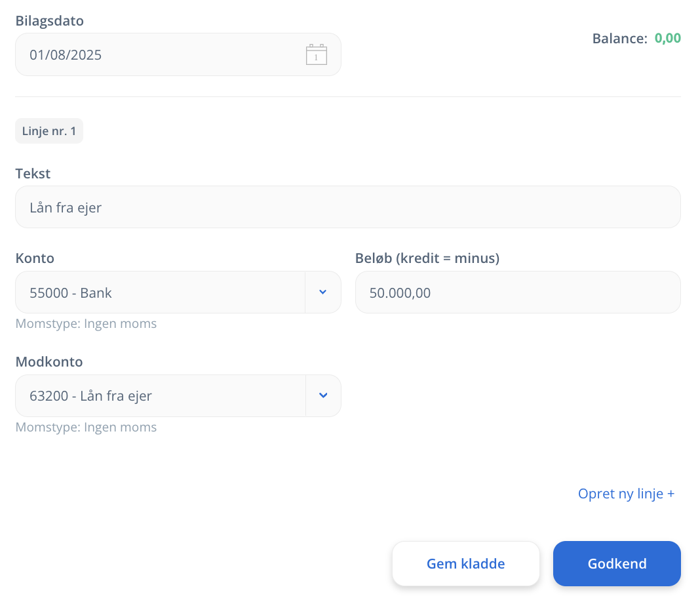Expand the Konto dropdown chevron
The image size is (700, 602).
point(322,292)
